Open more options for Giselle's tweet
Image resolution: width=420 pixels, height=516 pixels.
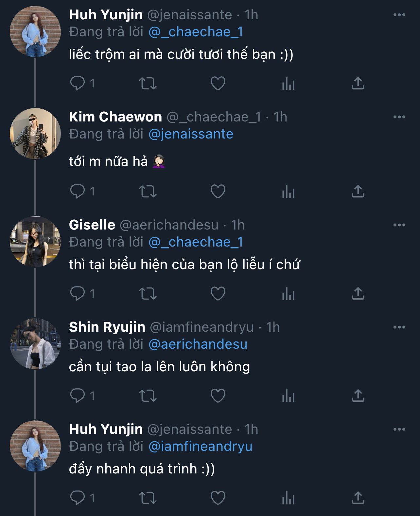(399, 225)
